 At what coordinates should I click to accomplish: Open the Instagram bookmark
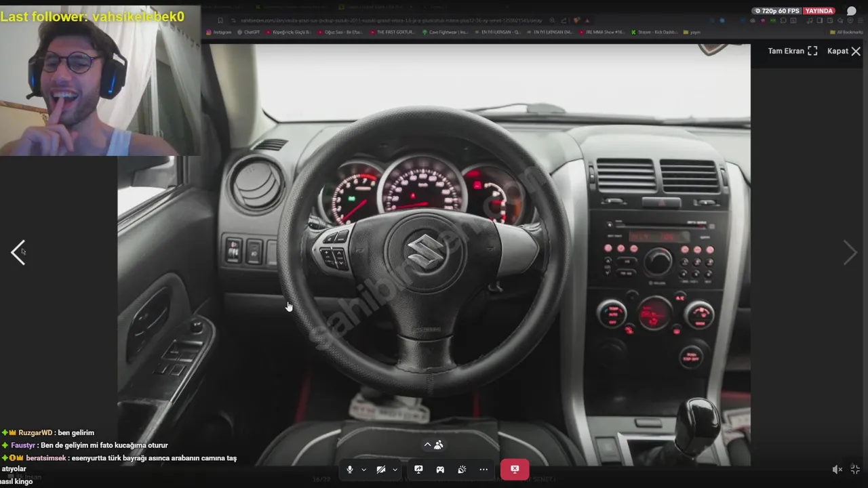[219, 32]
